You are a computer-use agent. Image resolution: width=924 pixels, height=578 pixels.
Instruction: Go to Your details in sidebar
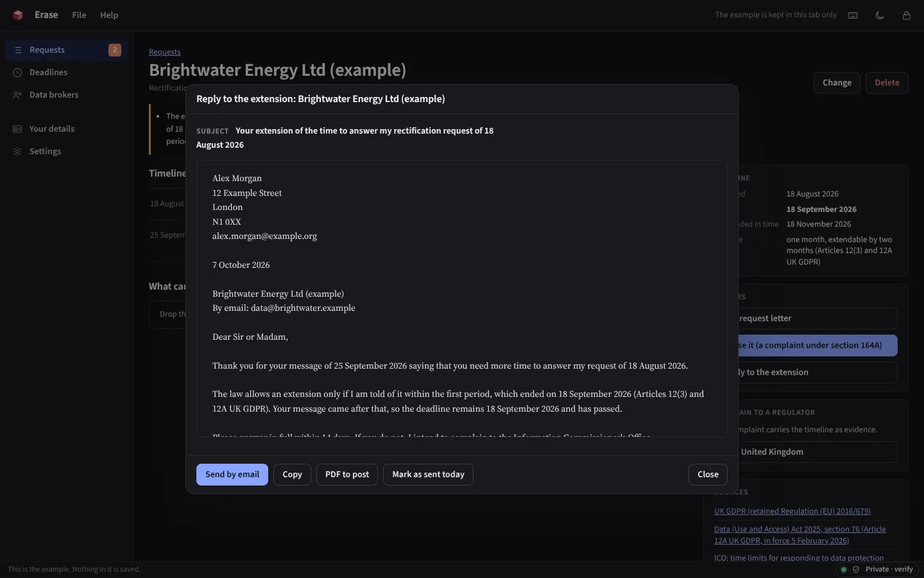pyautogui.click(x=67, y=129)
